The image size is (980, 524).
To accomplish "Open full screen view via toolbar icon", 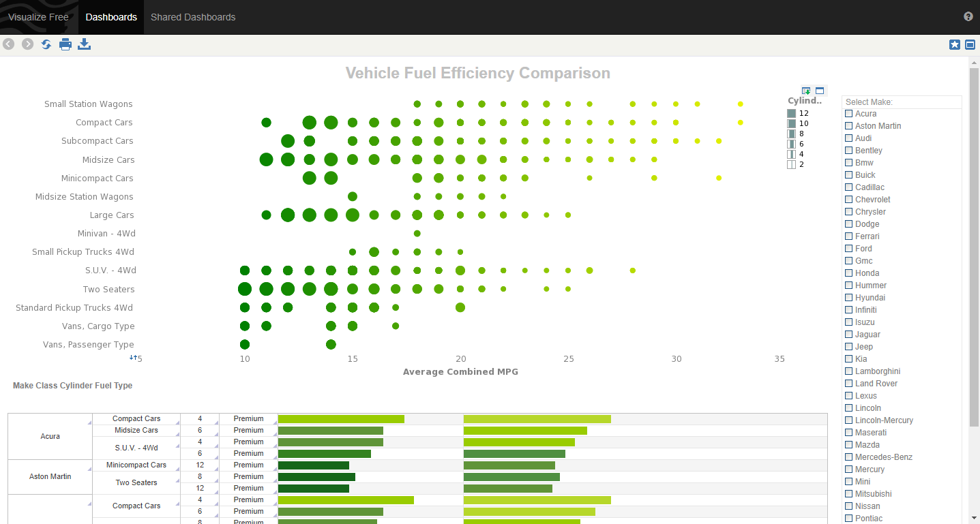I will click(970, 44).
